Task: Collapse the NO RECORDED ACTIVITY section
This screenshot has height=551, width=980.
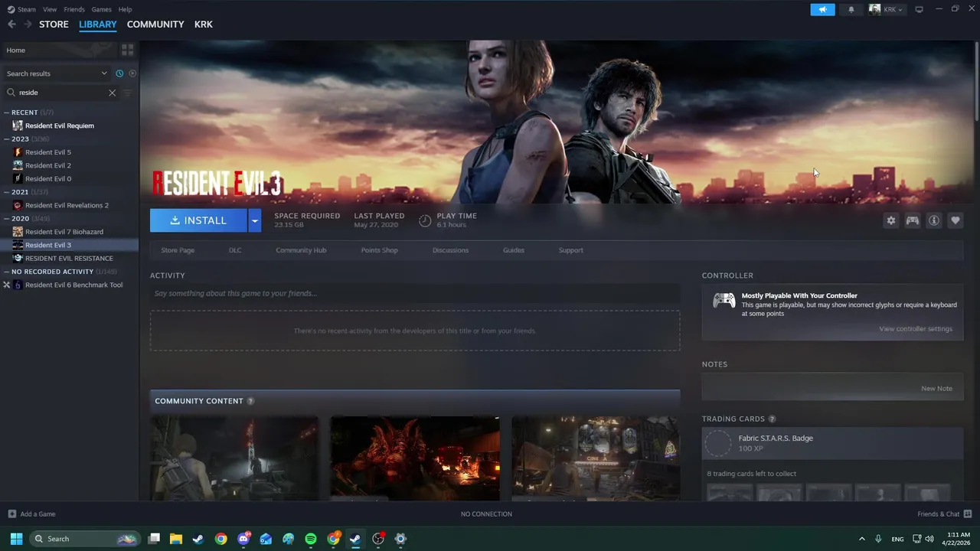Action: [7, 272]
